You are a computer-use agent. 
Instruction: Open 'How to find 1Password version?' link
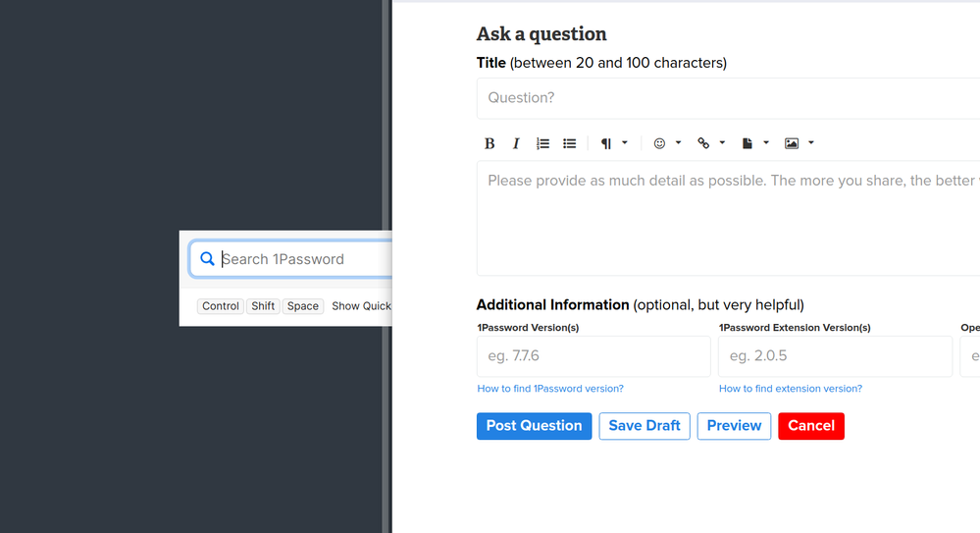point(550,389)
